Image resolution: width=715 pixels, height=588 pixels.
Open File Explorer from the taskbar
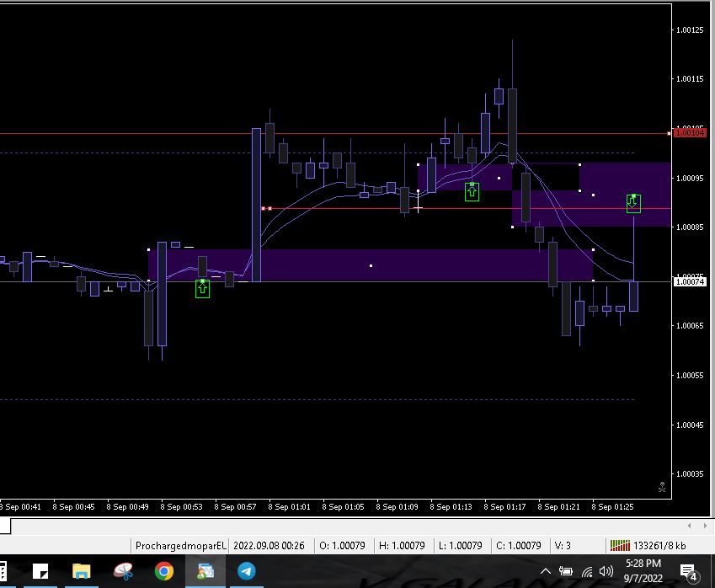[x=82, y=571]
